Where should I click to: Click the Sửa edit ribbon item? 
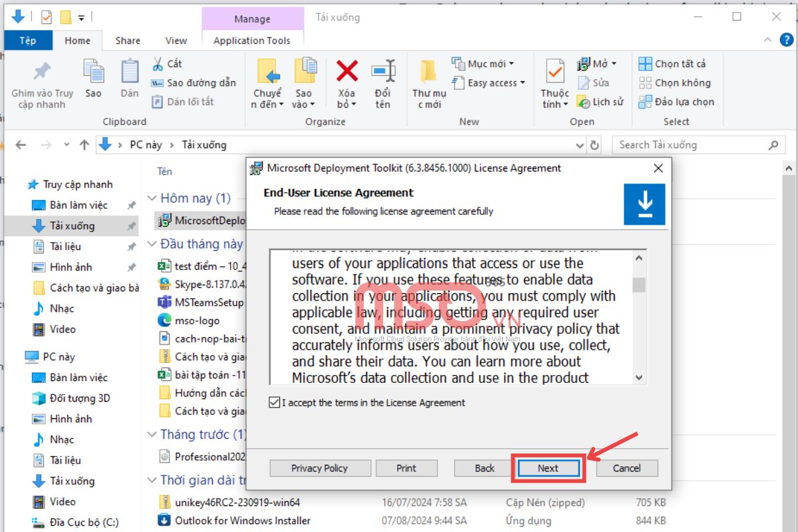coord(593,82)
